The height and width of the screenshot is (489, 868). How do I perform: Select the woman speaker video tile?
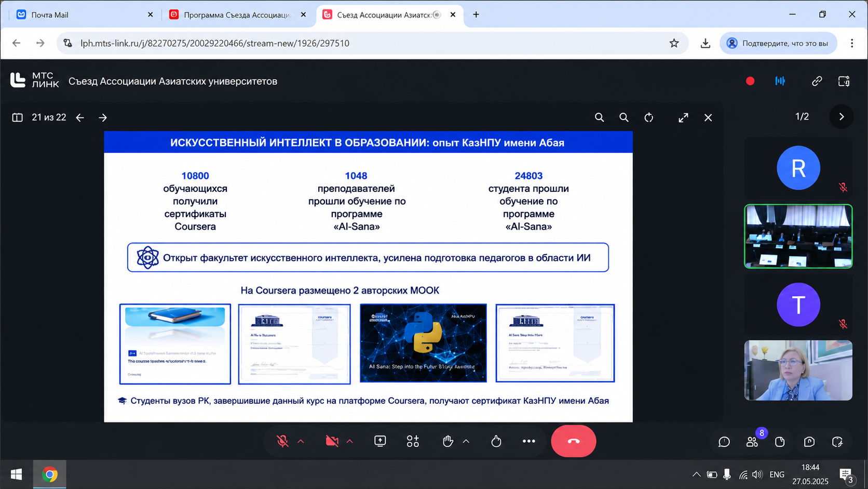pyautogui.click(x=798, y=371)
